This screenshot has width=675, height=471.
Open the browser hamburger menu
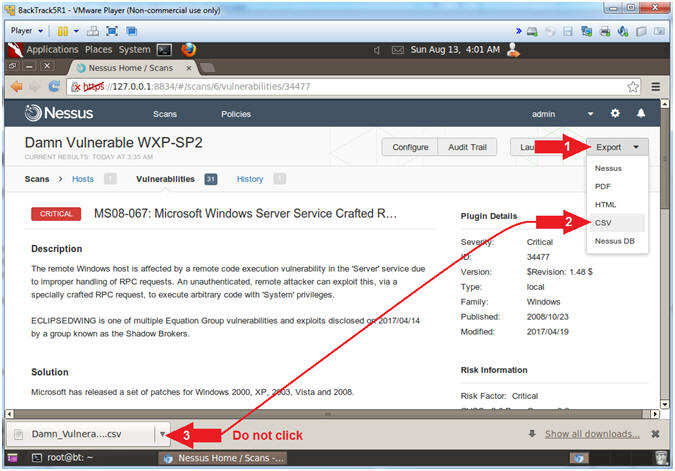click(656, 87)
